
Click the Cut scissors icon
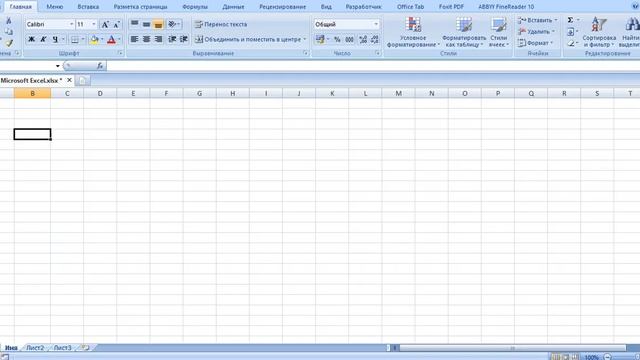[9, 20]
